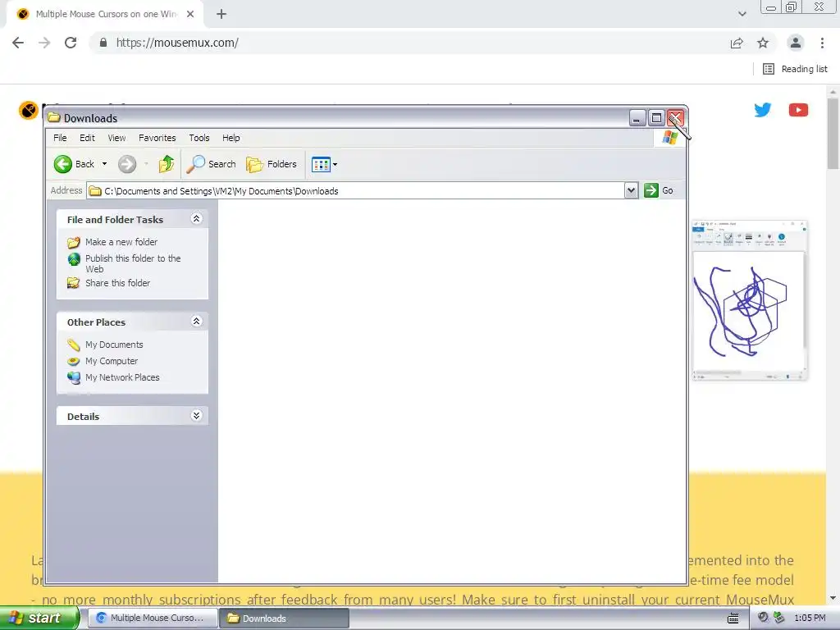The width and height of the screenshot is (840, 630).
Task: Click the Windows flag logo in Explorer
Action: click(669, 138)
